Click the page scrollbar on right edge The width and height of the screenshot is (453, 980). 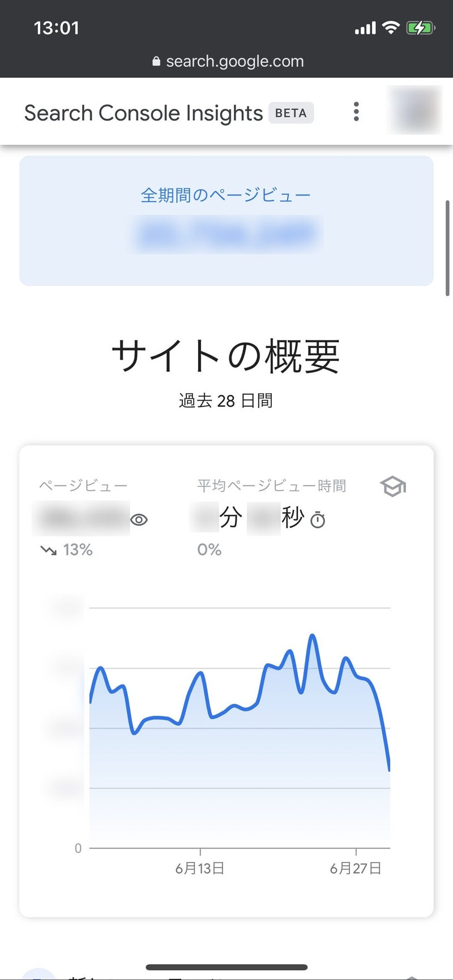click(x=448, y=248)
